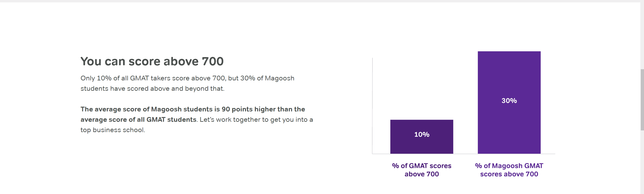Screen dimensions: 644x194
Task: Click the '700' number in the heading
Action: coord(212,61)
